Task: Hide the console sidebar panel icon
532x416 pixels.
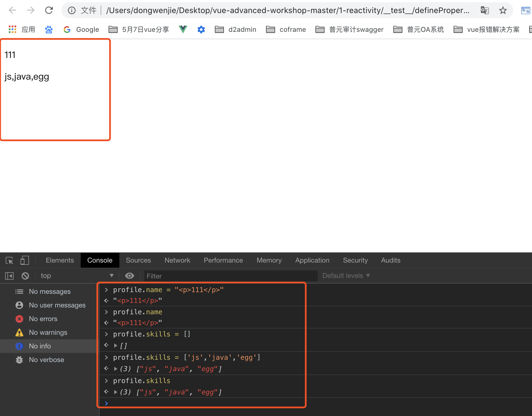Action: click(x=9, y=276)
